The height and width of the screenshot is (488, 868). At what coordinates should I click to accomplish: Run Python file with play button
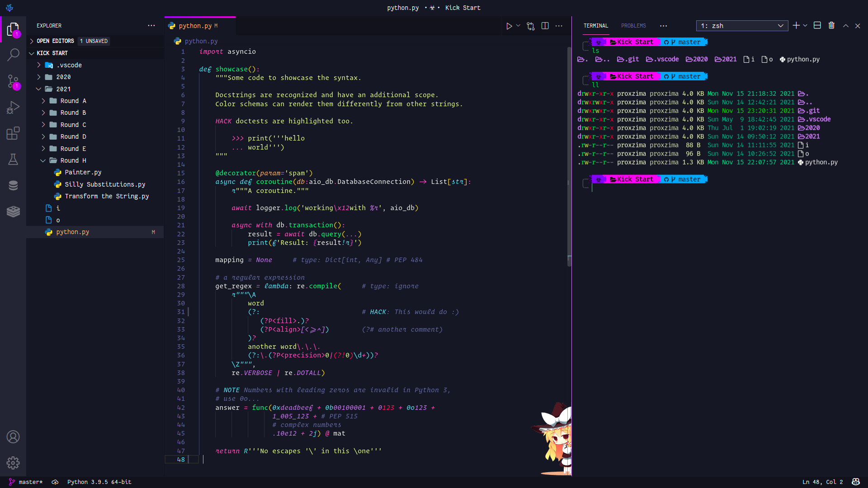509,26
